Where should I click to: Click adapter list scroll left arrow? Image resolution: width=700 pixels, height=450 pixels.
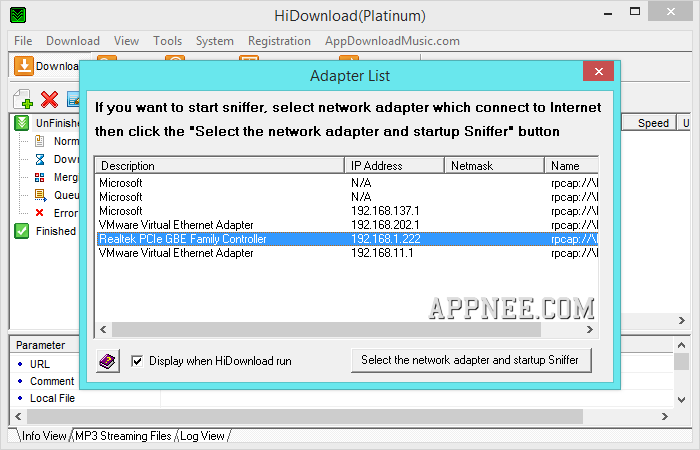[103, 329]
